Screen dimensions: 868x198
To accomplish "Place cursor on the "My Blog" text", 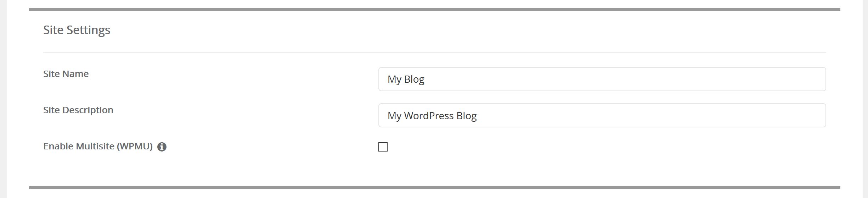I will [406, 79].
